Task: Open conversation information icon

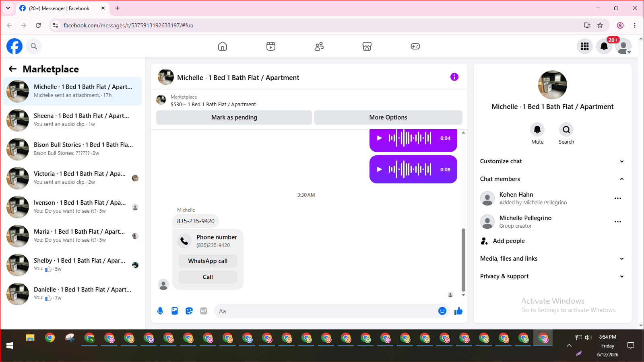Action: tap(454, 77)
